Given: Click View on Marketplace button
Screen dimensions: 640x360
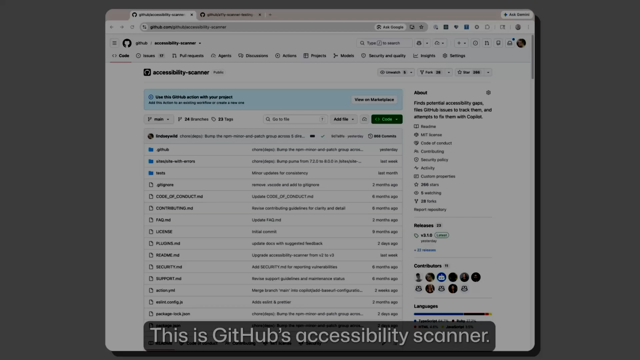Looking at the screenshot, I should pyautogui.click(x=374, y=100).
